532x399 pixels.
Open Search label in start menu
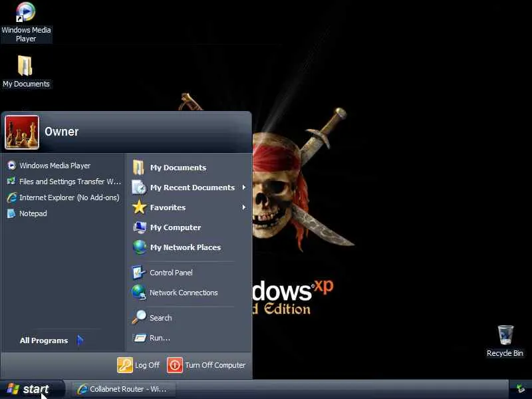click(x=160, y=318)
